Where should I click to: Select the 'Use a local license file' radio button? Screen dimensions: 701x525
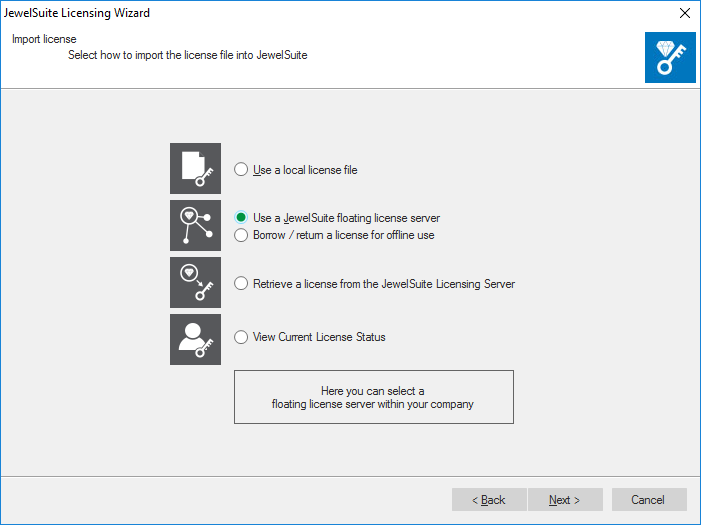point(241,170)
